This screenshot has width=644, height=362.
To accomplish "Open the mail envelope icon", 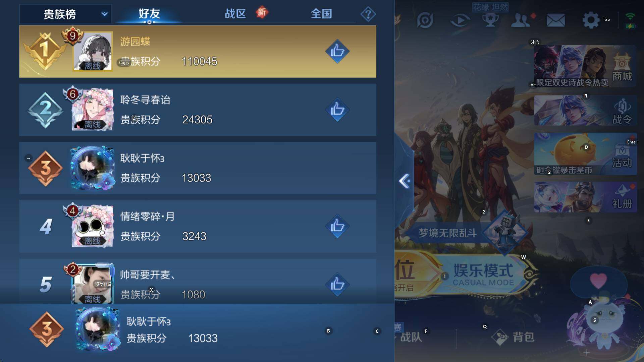I will coord(556,20).
